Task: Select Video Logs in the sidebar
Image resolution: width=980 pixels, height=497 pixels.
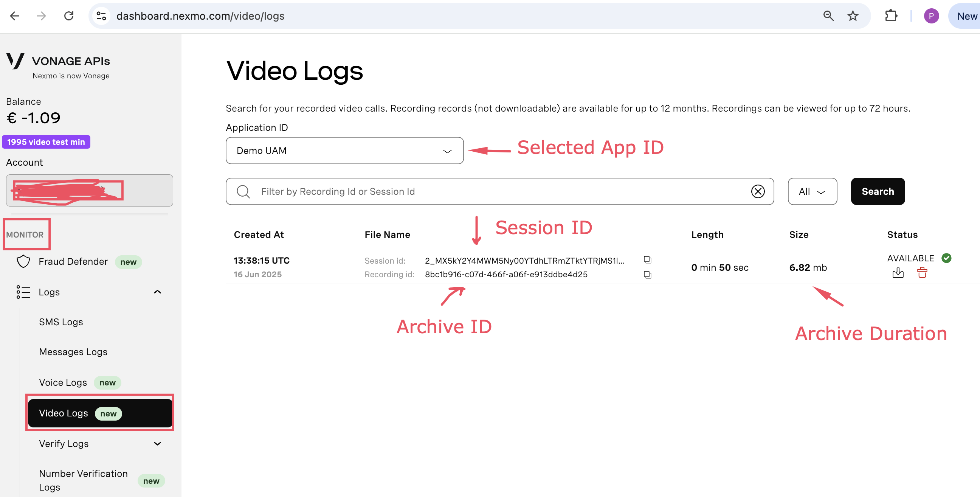Action: (x=100, y=413)
